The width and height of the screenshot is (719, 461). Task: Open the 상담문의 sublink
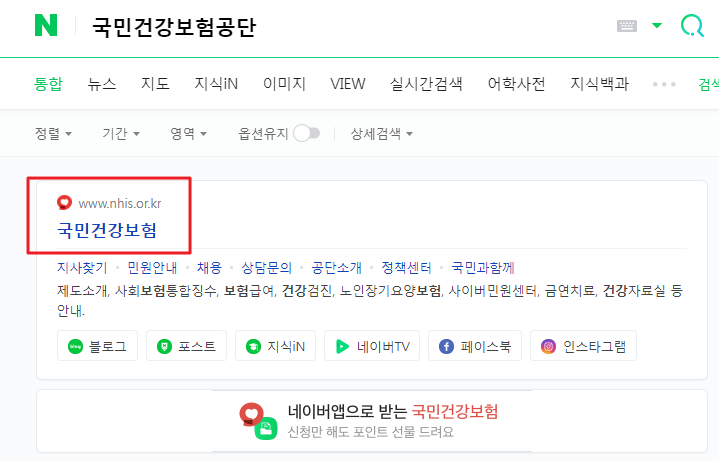click(x=266, y=267)
